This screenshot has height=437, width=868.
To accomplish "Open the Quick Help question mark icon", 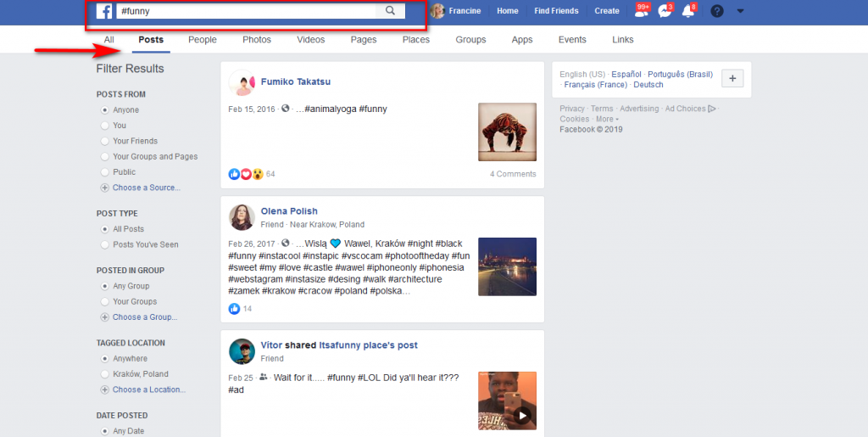I will pos(717,11).
